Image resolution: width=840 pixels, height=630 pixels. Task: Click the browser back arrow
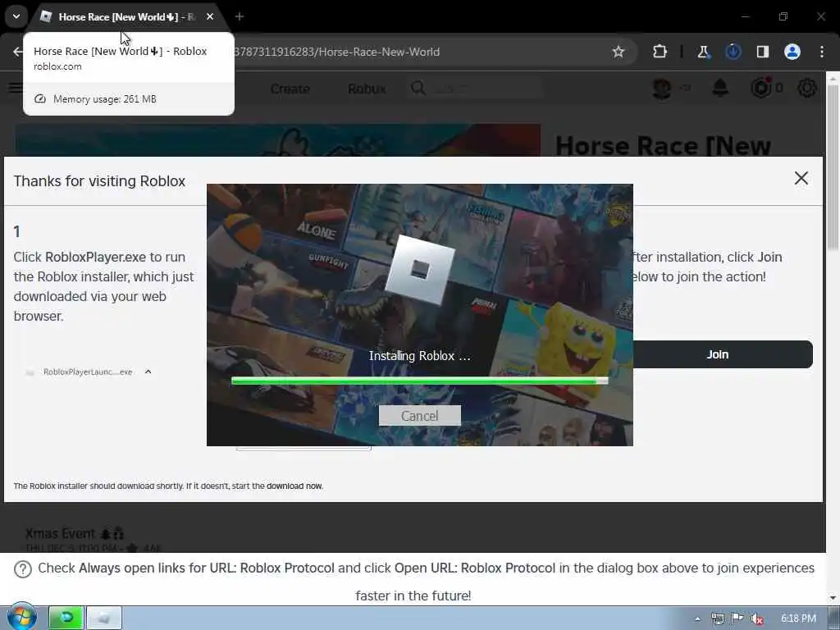pos(18,52)
